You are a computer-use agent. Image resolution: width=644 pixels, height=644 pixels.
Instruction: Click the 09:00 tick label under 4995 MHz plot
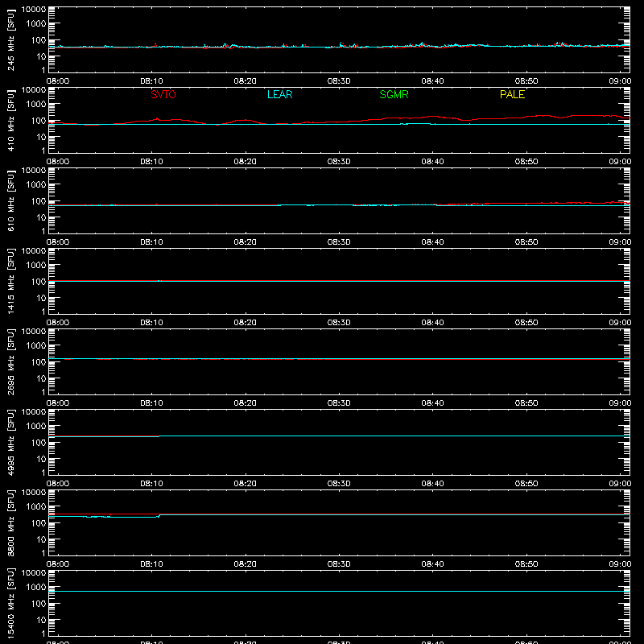[620, 484]
